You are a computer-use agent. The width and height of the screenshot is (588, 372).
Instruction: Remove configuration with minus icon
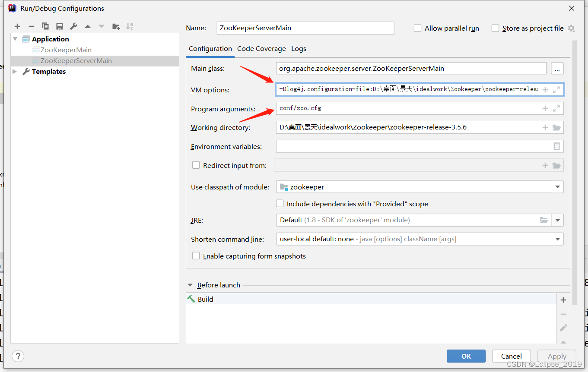pos(31,27)
